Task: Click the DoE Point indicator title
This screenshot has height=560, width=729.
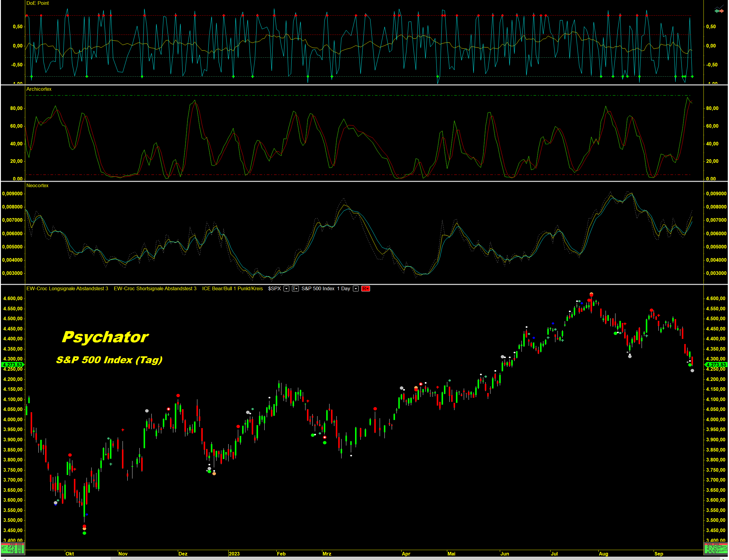Action: tap(37, 3)
